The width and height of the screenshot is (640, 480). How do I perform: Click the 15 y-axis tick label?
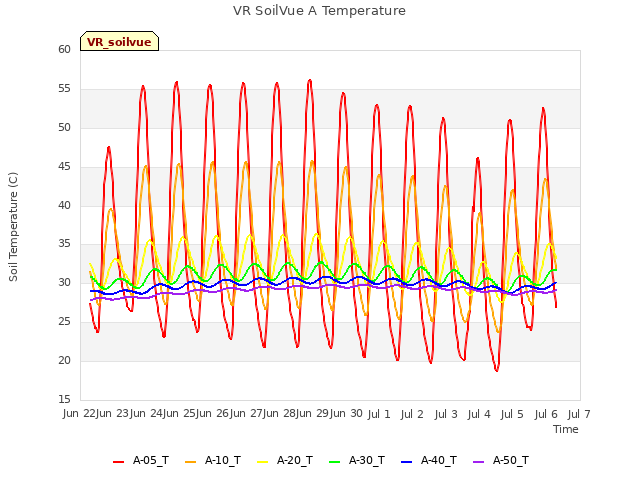pos(64,400)
